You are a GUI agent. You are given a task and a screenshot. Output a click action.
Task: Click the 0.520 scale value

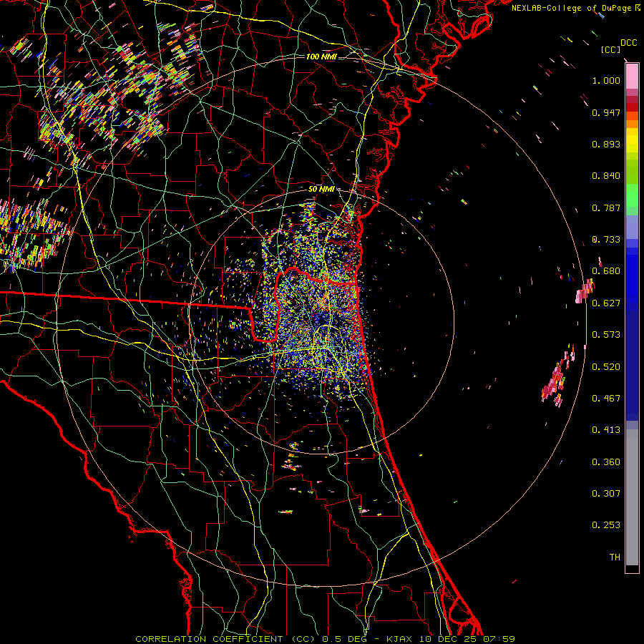coord(606,367)
